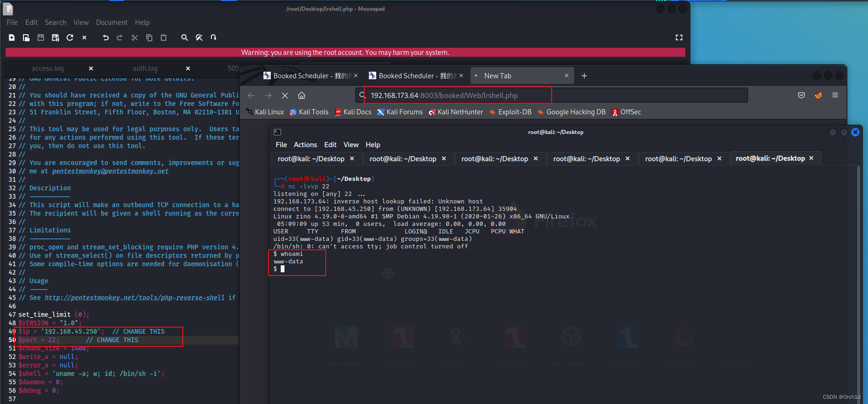The image size is (868, 404).
Task: Click the Open file icon in Mousepad
Action: click(26, 37)
